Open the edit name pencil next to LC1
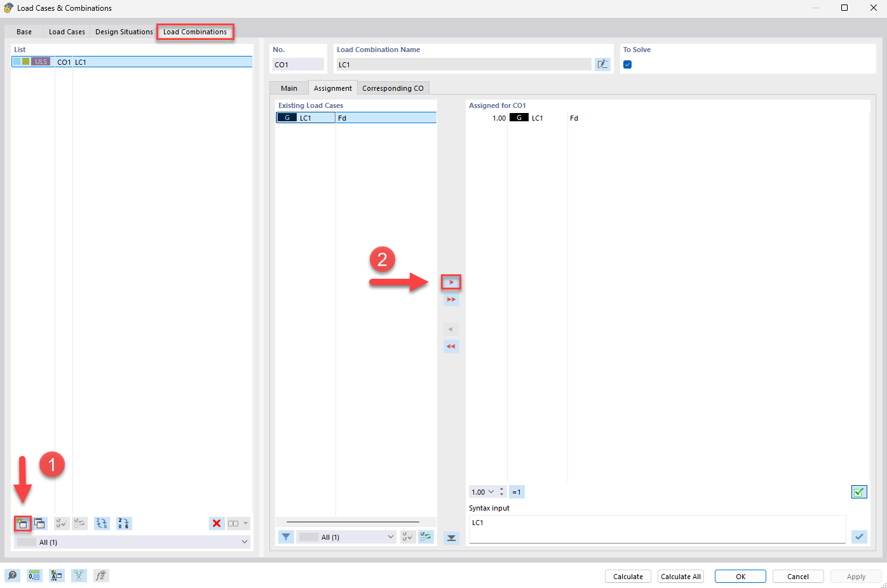 coord(602,64)
